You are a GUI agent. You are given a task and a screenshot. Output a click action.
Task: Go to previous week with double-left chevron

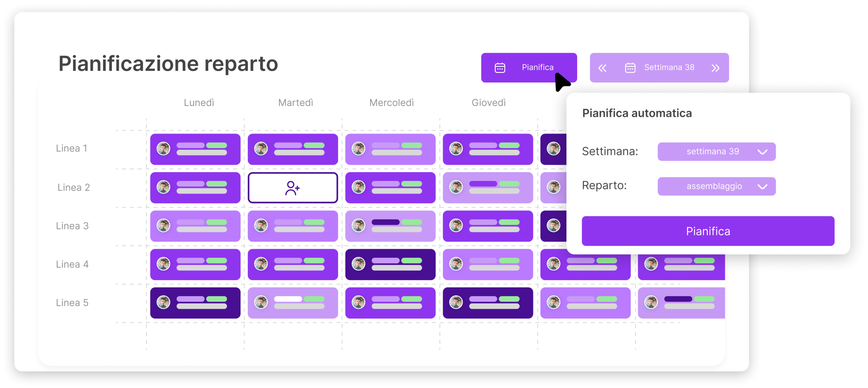point(602,68)
